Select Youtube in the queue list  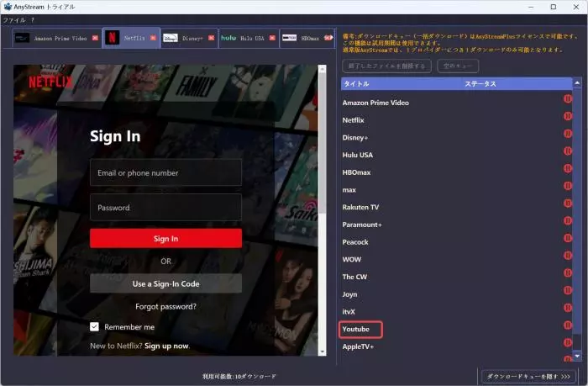(356, 330)
